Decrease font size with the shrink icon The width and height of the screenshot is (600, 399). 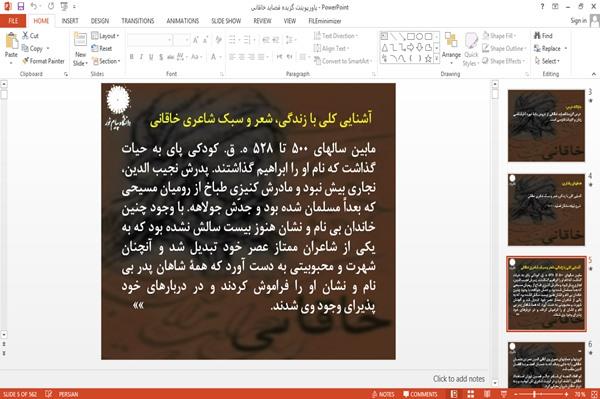[x=206, y=40]
